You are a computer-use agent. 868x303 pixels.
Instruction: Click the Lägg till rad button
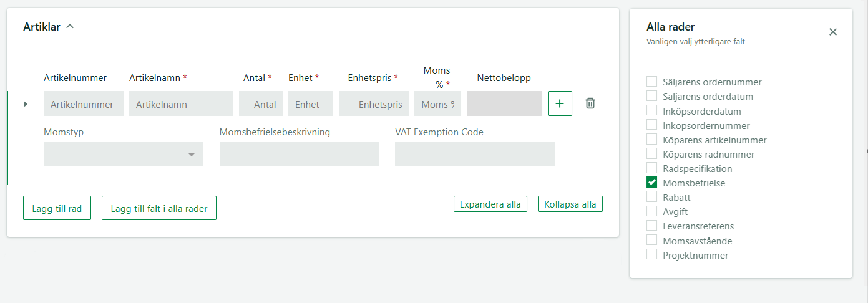(x=57, y=208)
